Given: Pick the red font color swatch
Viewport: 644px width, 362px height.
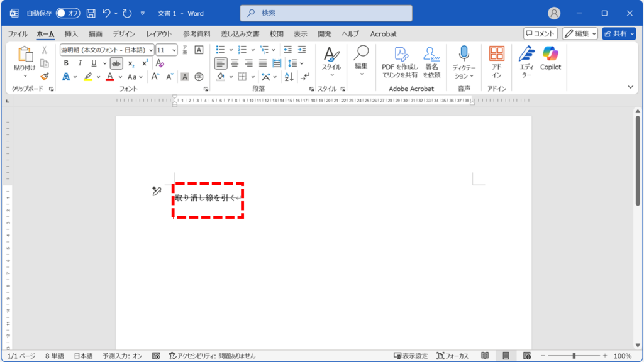Looking at the screenshot, I should (109, 77).
